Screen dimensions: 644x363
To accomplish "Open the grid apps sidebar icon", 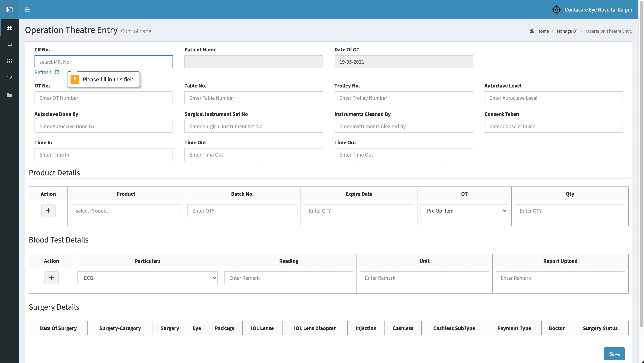I will (x=10, y=61).
